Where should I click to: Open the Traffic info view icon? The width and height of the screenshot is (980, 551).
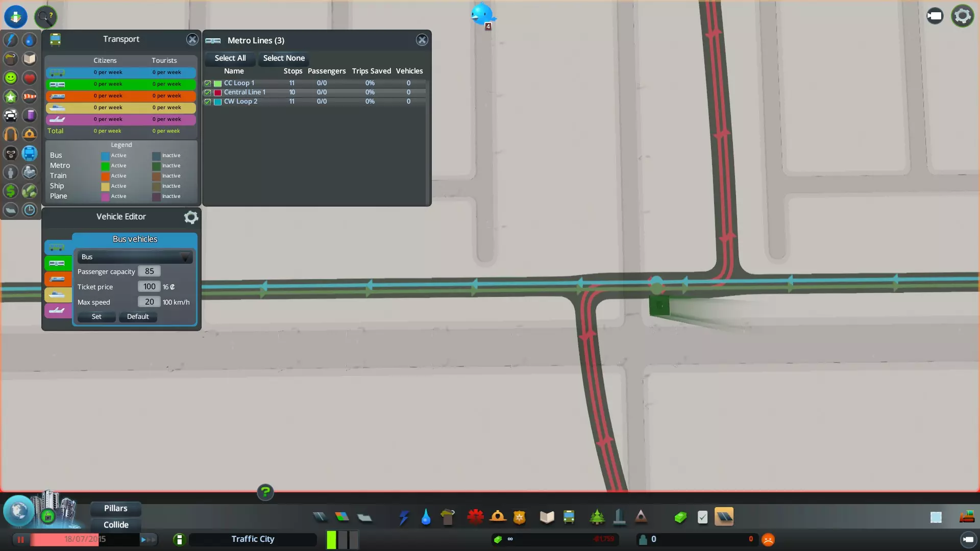[11, 115]
